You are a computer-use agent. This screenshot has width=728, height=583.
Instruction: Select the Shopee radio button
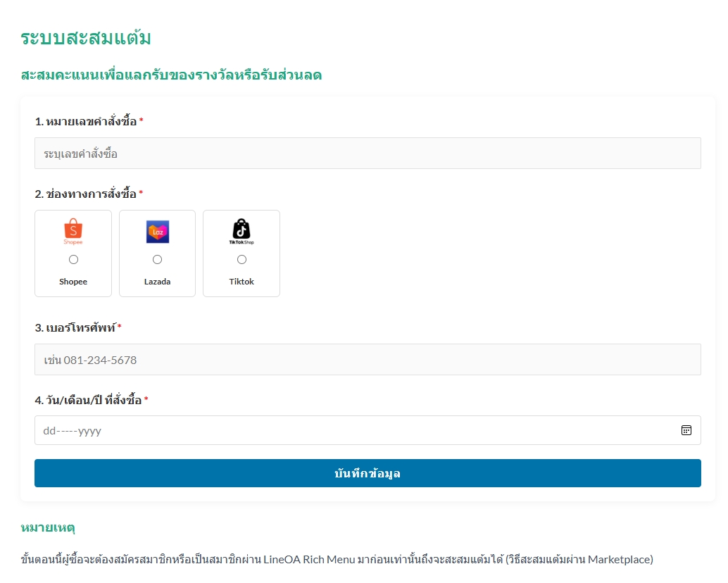pyautogui.click(x=73, y=260)
